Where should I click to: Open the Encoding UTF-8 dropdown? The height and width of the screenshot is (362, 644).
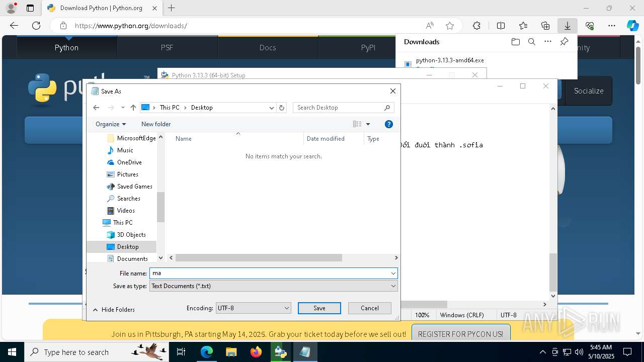click(x=253, y=308)
